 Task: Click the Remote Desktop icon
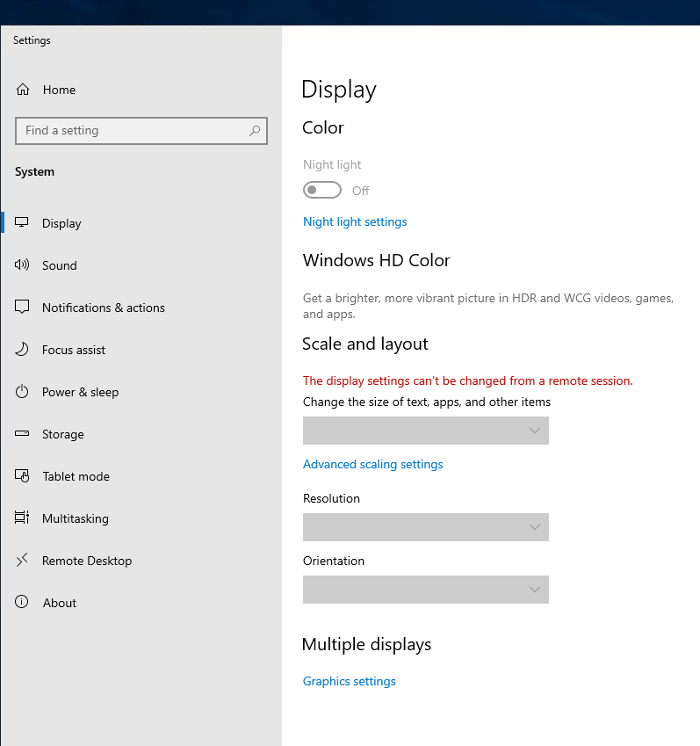[22, 560]
